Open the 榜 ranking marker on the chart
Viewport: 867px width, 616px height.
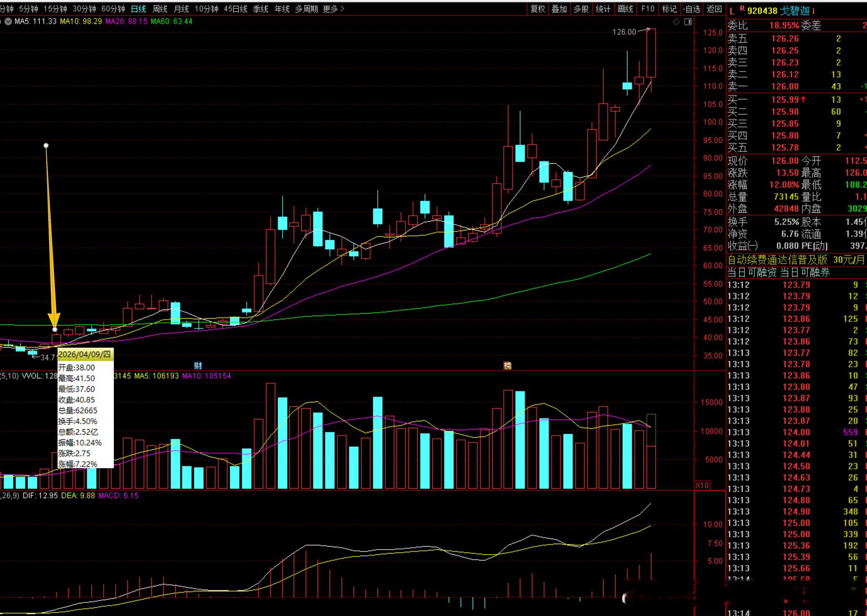tap(507, 366)
